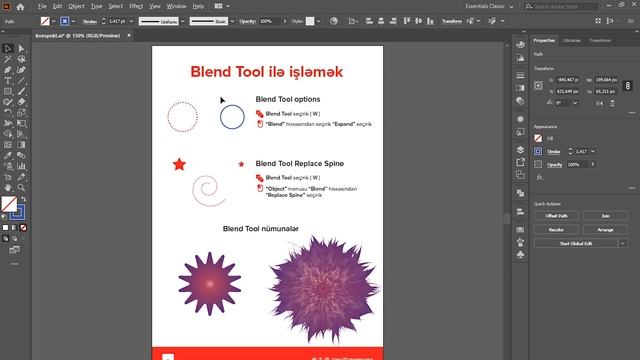
Task: Open stroke weight dropdown in control bar
Action: (x=131, y=21)
